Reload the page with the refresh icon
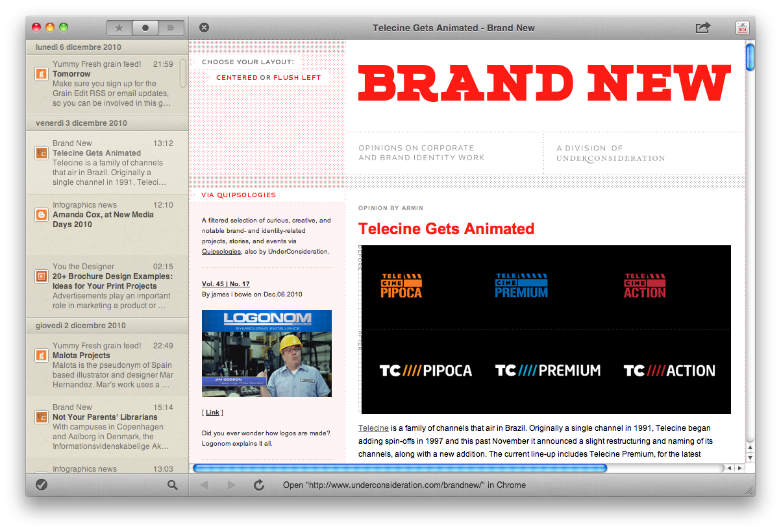 click(258, 485)
